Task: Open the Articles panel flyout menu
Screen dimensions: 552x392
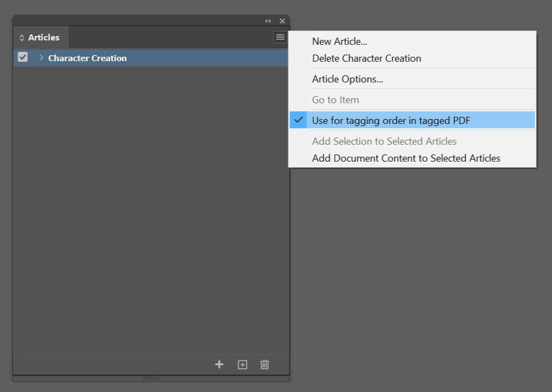Action: tap(280, 37)
